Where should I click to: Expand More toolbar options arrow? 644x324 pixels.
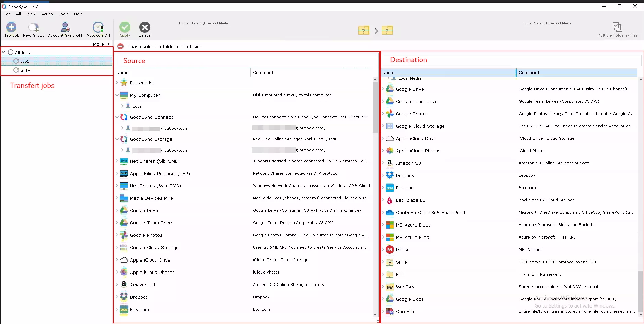coord(108,44)
